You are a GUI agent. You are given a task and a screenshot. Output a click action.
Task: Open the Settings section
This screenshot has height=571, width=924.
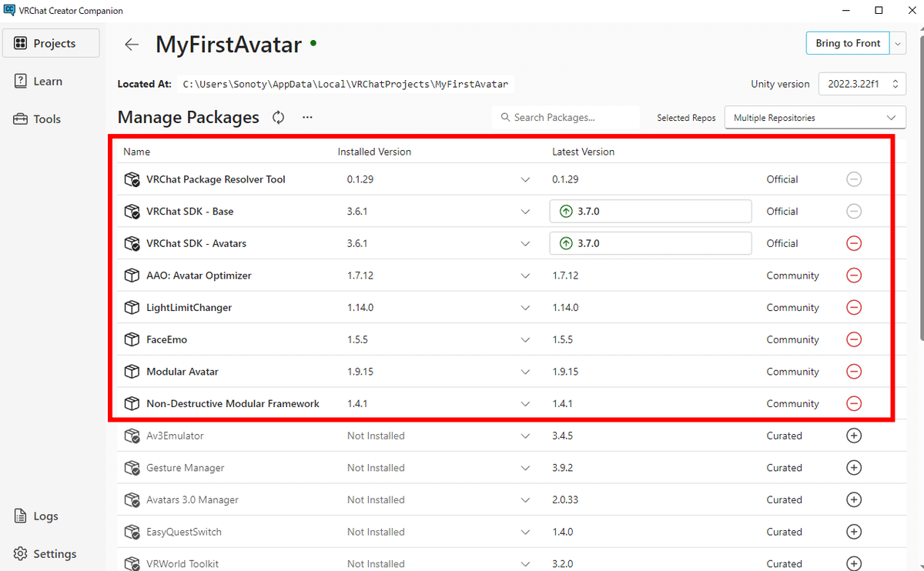pos(51,554)
